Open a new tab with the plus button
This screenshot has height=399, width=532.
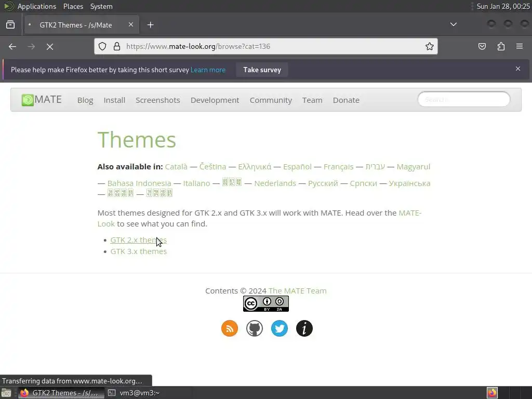(x=150, y=25)
